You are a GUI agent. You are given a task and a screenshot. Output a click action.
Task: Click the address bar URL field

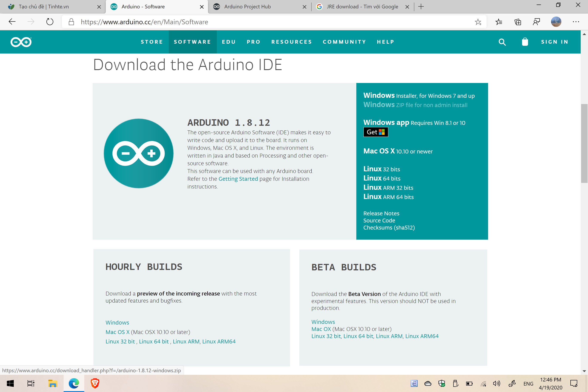274,22
